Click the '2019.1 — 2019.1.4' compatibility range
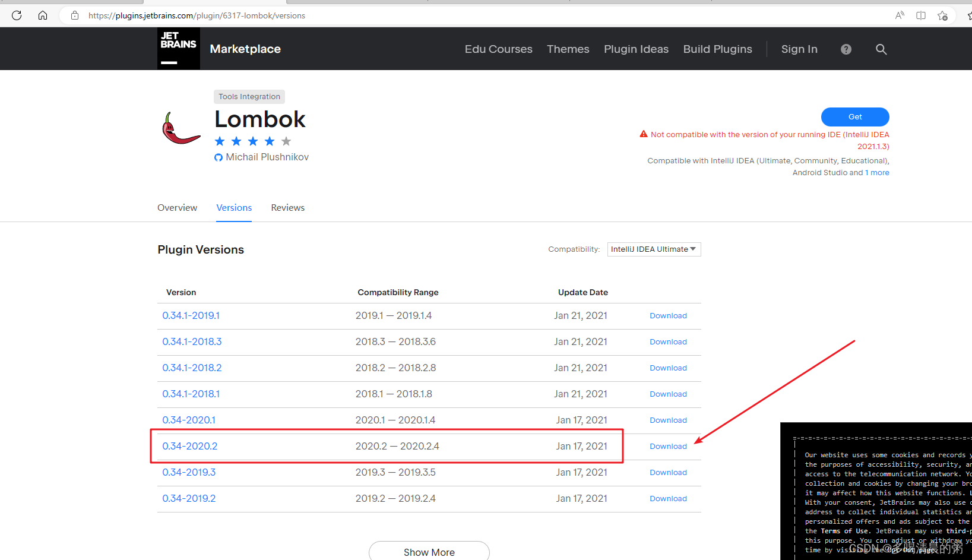The width and height of the screenshot is (972, 560). (x=394, y=316)
